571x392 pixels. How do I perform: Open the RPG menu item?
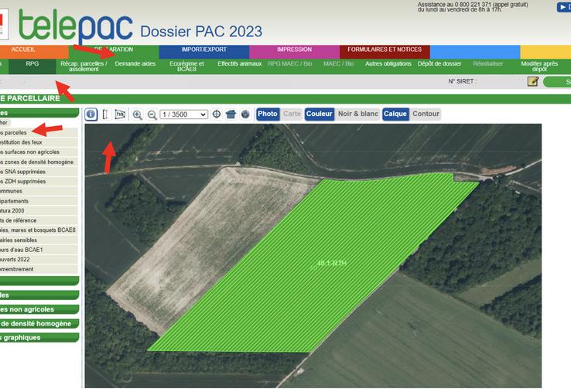click(32, 66)
